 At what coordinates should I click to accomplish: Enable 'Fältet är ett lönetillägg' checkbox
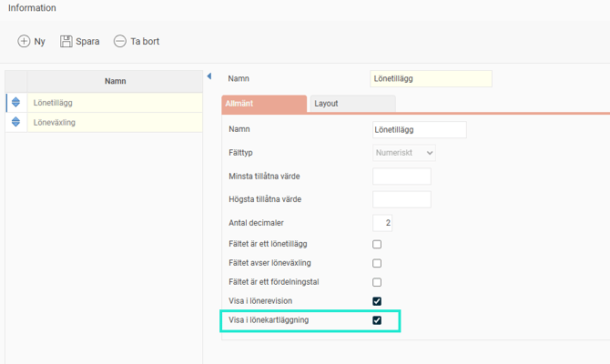click(x=377, y=245)
